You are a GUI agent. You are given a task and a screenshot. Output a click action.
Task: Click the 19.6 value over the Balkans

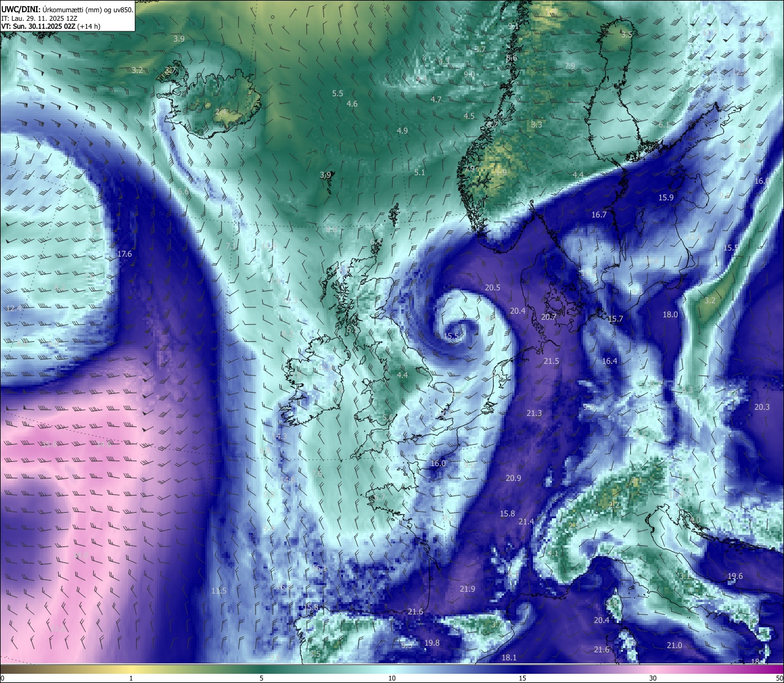click(x=735, y=576)
